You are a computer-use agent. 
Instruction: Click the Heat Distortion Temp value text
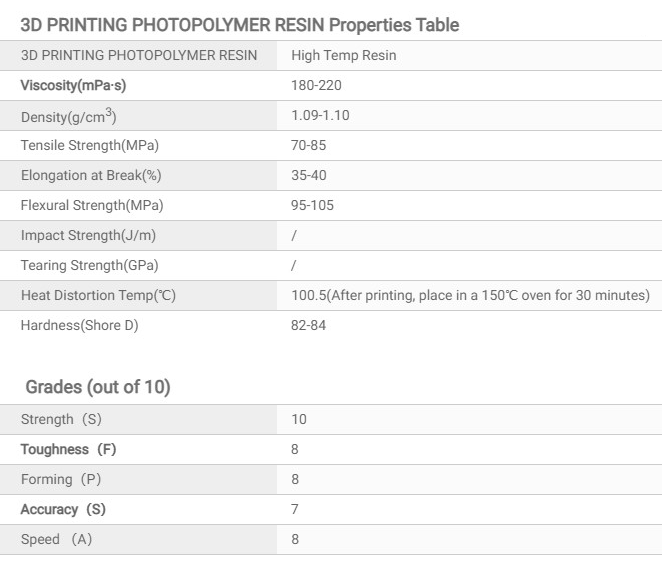(x=470, y=295)
